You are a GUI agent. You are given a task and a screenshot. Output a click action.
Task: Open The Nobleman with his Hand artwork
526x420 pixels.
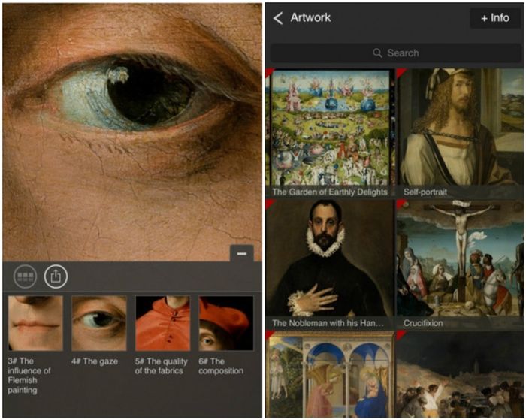tap(329, 264)
